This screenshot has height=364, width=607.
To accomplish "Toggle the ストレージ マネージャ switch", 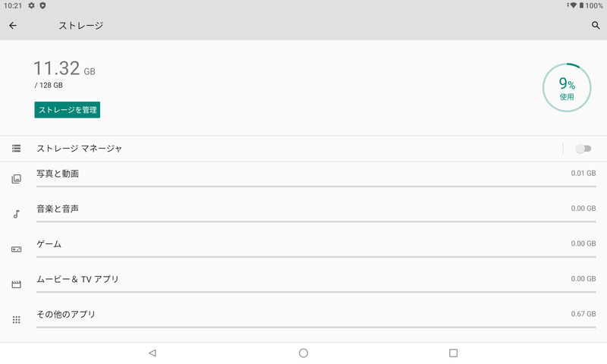I will pos(583,149).
